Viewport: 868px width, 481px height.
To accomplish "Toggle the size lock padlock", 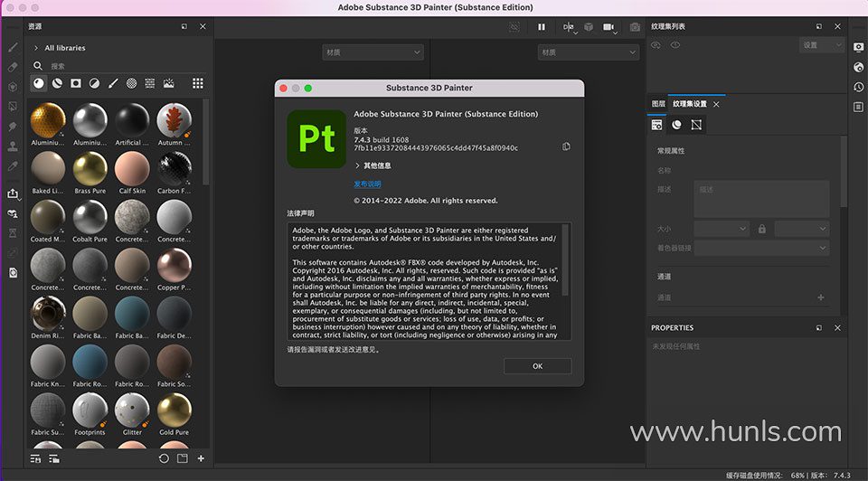I will pos(762,229).
